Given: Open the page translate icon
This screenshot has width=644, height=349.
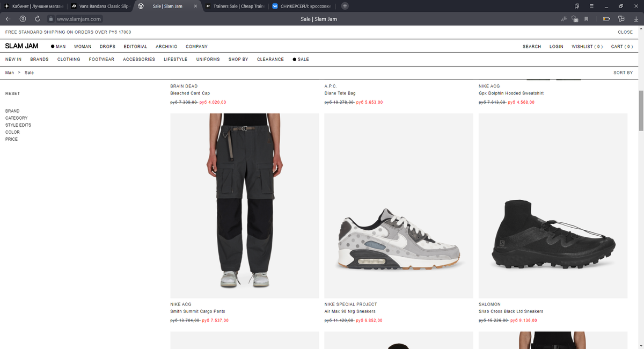Looking at the screenshot, I should click(564, 19).
